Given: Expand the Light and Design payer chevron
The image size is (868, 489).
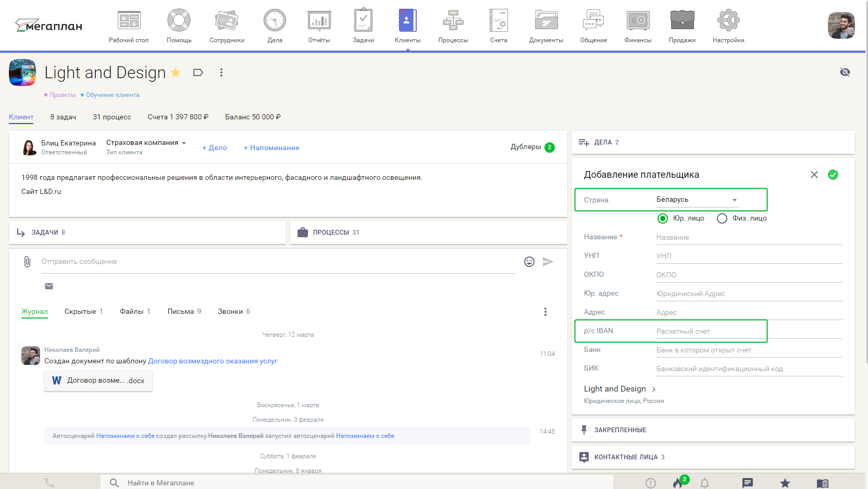Looking at the screenshot, I should (654, 389).
